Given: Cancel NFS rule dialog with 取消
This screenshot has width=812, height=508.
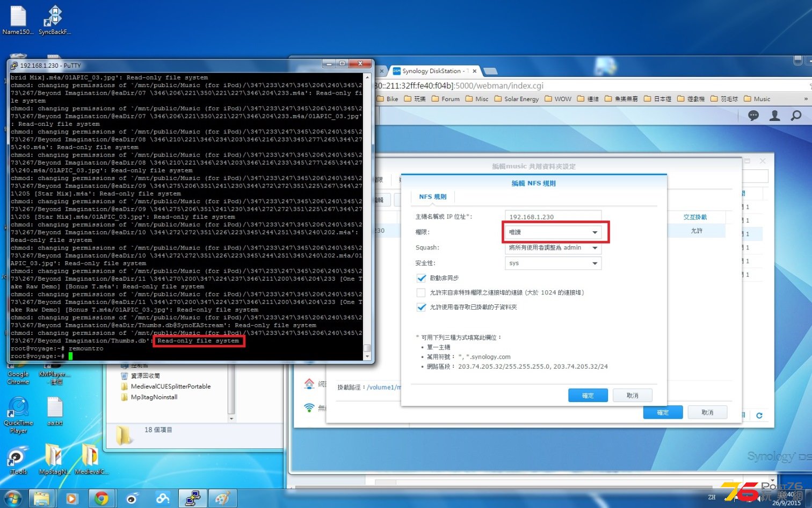Looking at the screenshot, I should click(x=633, y=396).
